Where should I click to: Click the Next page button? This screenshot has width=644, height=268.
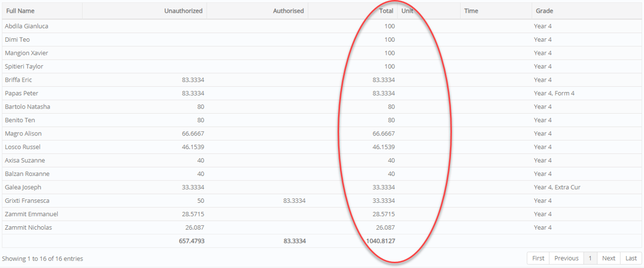609,258
